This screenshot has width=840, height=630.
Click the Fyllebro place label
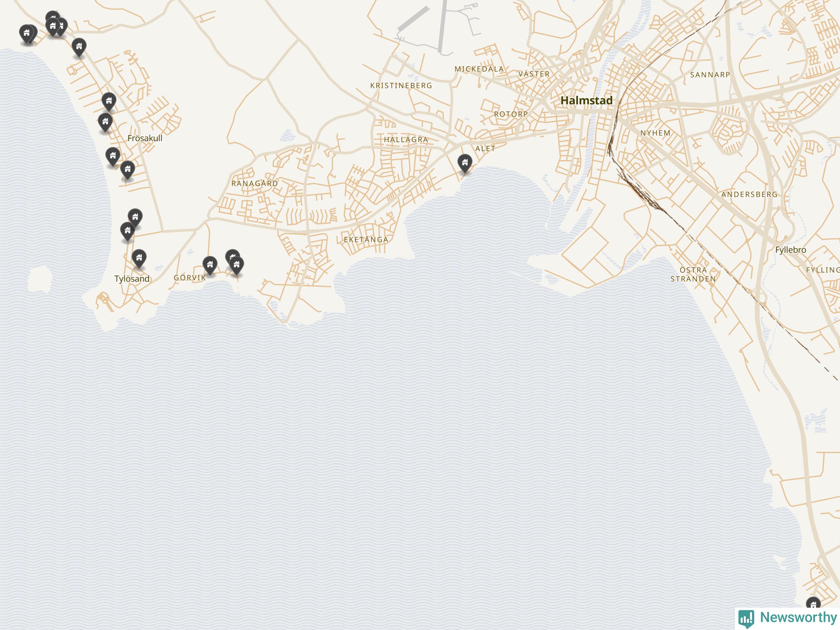tap(790, 250)
